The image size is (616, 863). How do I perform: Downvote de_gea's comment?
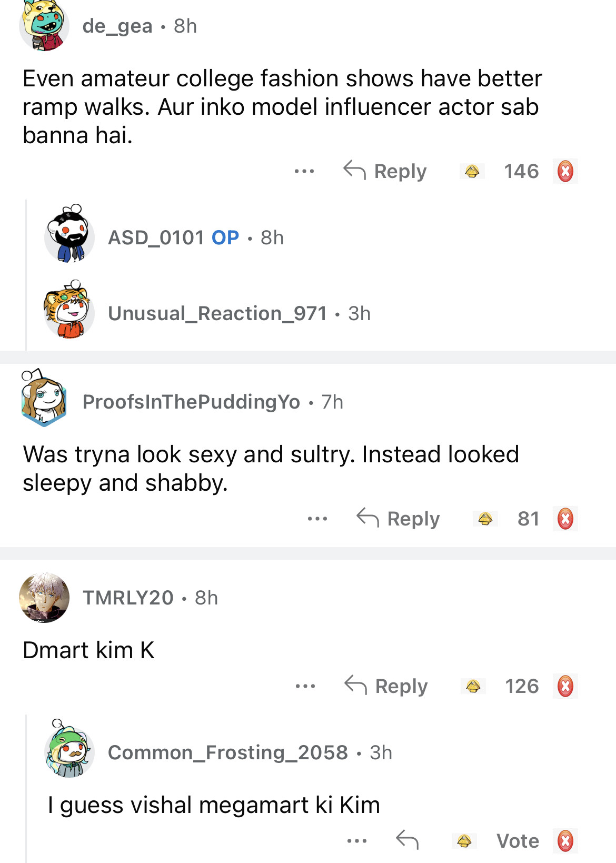pyautogui.click(x=565, y=171)
